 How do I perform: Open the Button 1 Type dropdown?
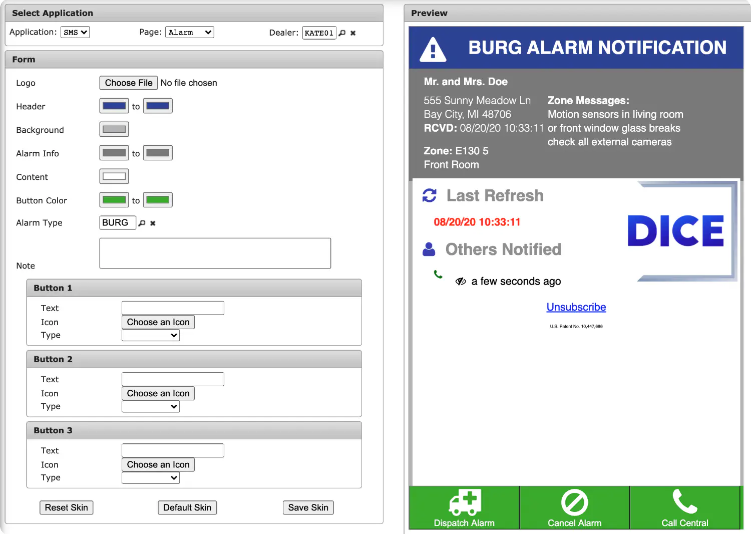pos(151,335)
